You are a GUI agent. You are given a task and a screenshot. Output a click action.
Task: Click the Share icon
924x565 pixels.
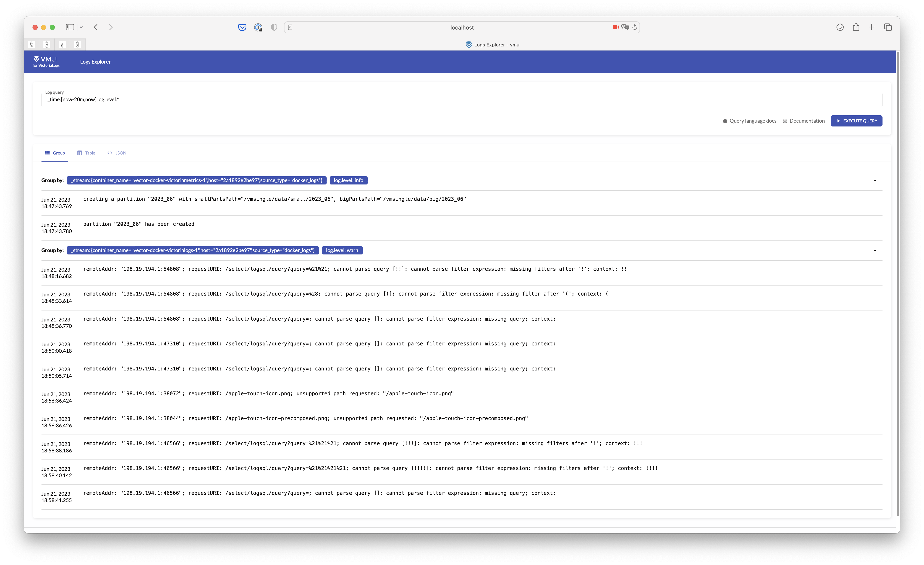tap(856, 27)
